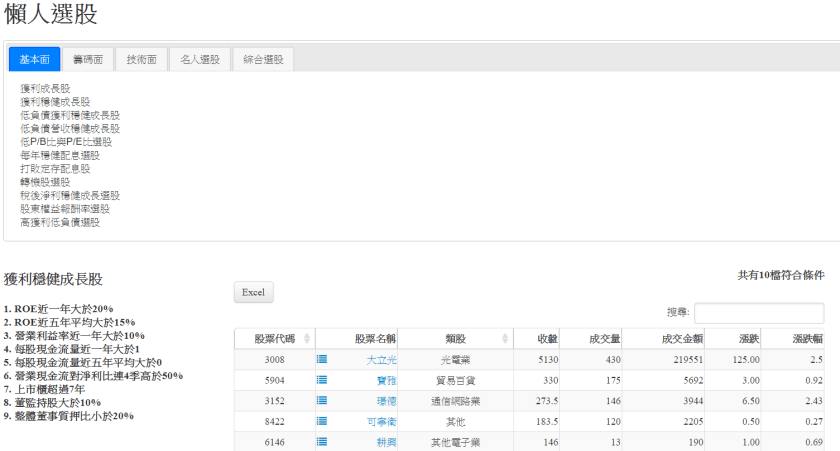Viewport: 840px width, 451px height.
Task: Switch to the 籌碼面 tab
Action: click(88, 59)
